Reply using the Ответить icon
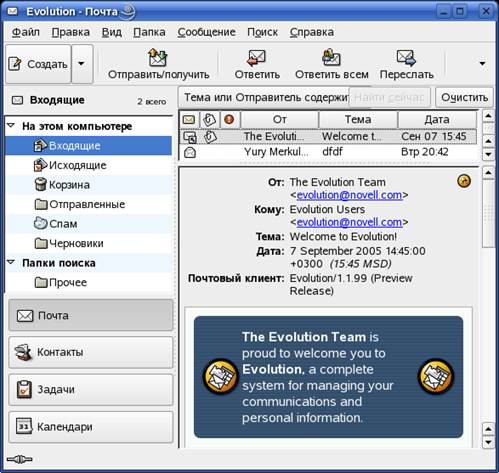 (x=256, y=57)
